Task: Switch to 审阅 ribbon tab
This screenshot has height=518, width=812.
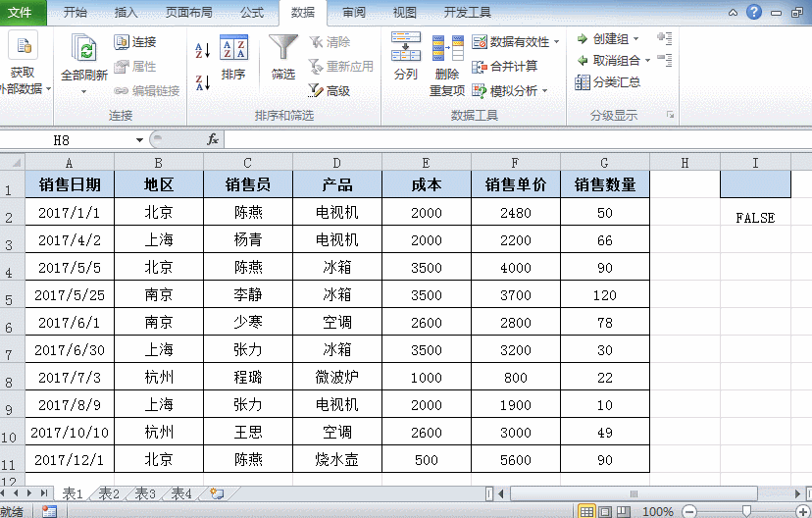Action: (354, 13)
